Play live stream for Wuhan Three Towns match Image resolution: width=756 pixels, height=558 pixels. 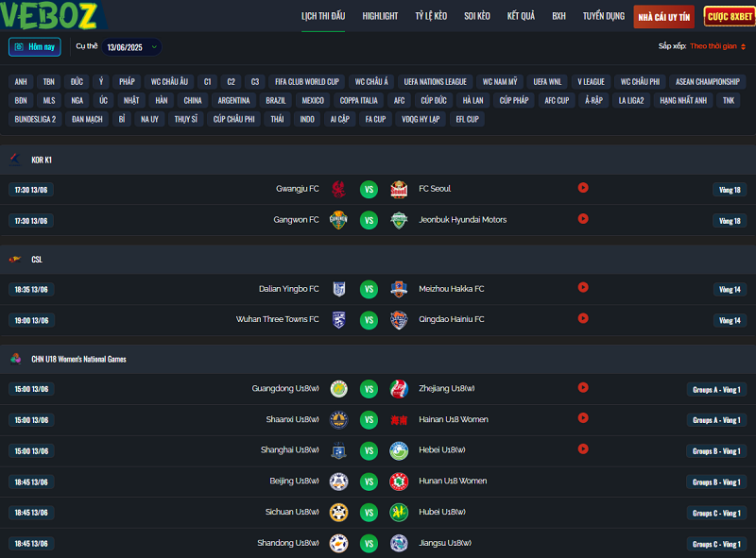pos(583,318)
